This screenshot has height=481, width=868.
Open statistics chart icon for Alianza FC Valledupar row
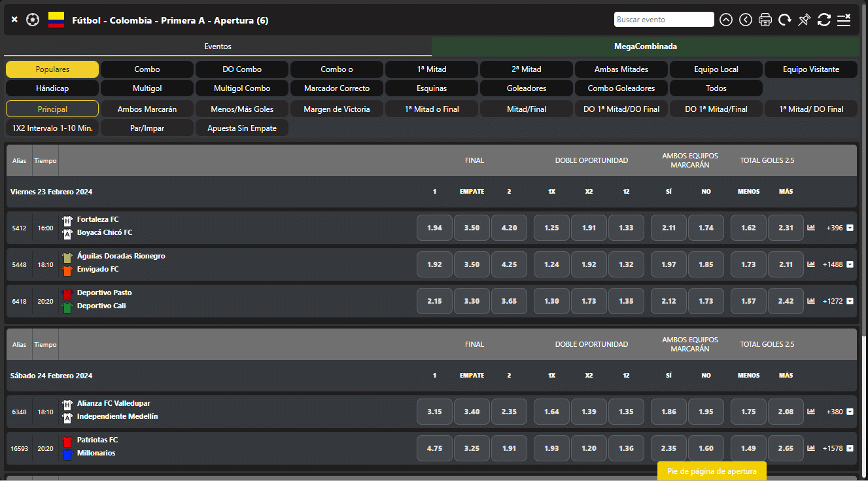coord(811,412)
